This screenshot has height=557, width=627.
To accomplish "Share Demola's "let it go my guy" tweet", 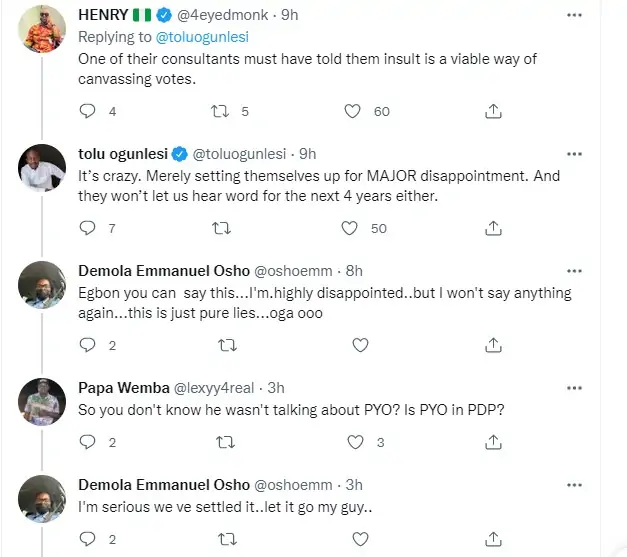I will tap(492, 539).
